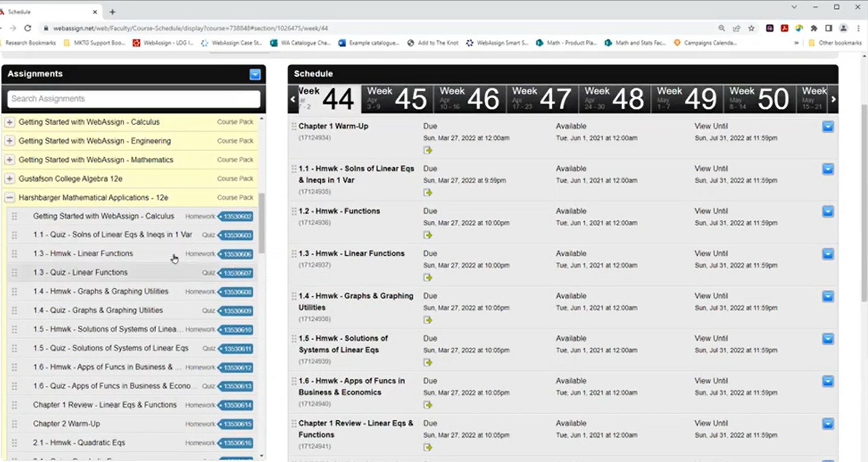The width and height of the screenshot is (868, 462).
Task: Open the Assignments panel dropdown menu
Action: [254, 75]
